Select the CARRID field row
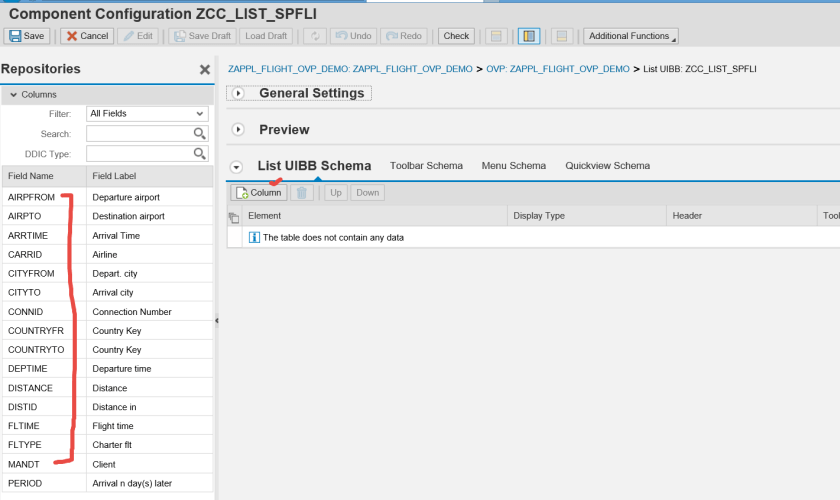This screenshot has width=840, height=500. coord(108,255)
